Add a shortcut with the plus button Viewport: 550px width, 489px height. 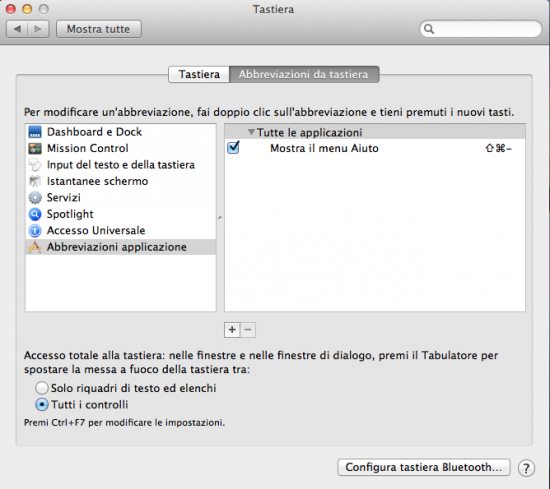click(232, 330)
